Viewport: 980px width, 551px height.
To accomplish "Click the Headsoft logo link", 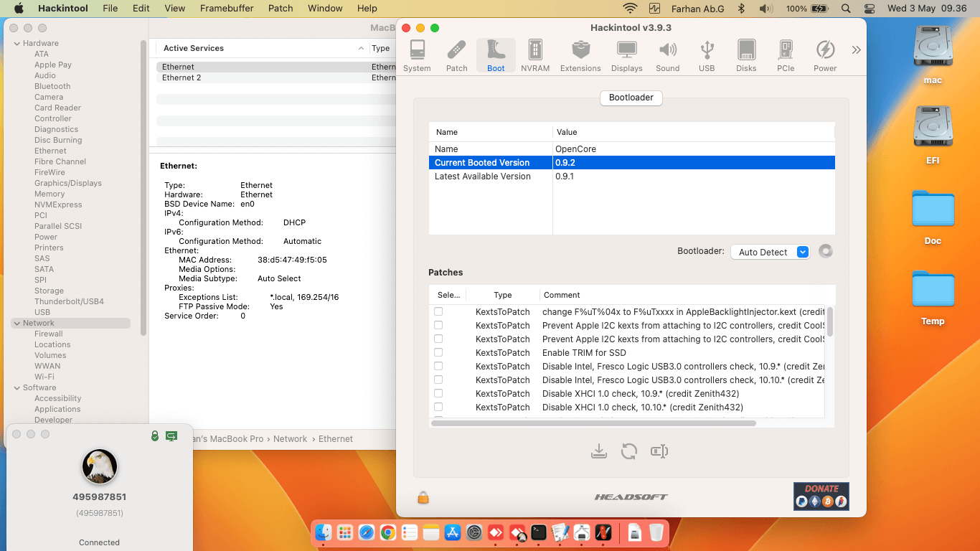I will coord(631,496).
